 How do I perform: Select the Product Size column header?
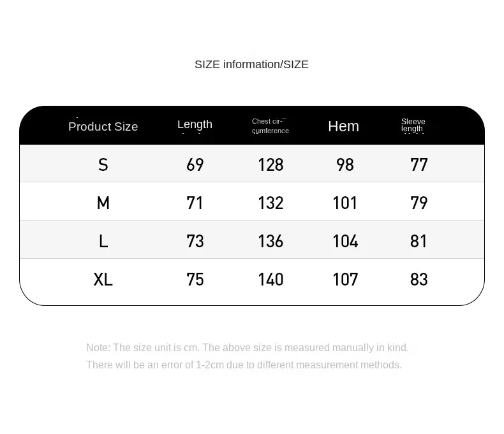pos(103,126)
